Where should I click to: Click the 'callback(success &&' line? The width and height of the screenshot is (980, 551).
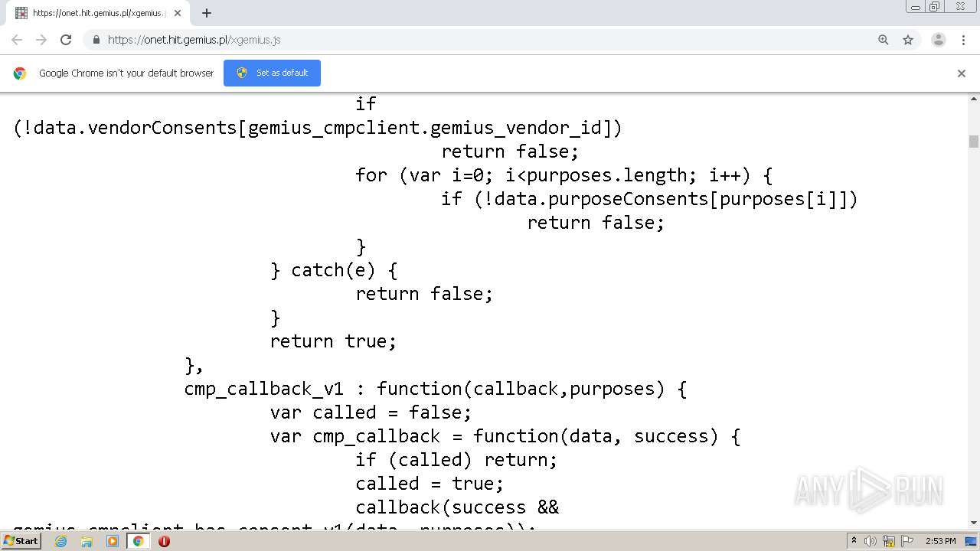pos(457,507)
